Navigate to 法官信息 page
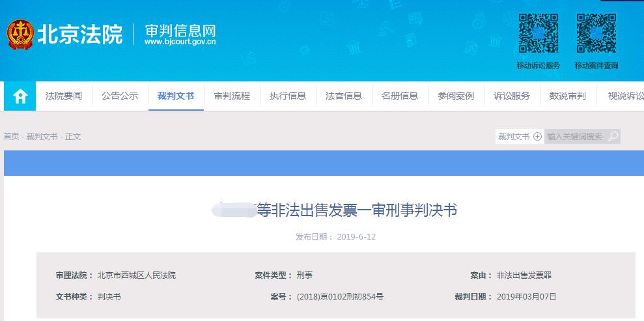The image size is (644, 321). (344, 96)
